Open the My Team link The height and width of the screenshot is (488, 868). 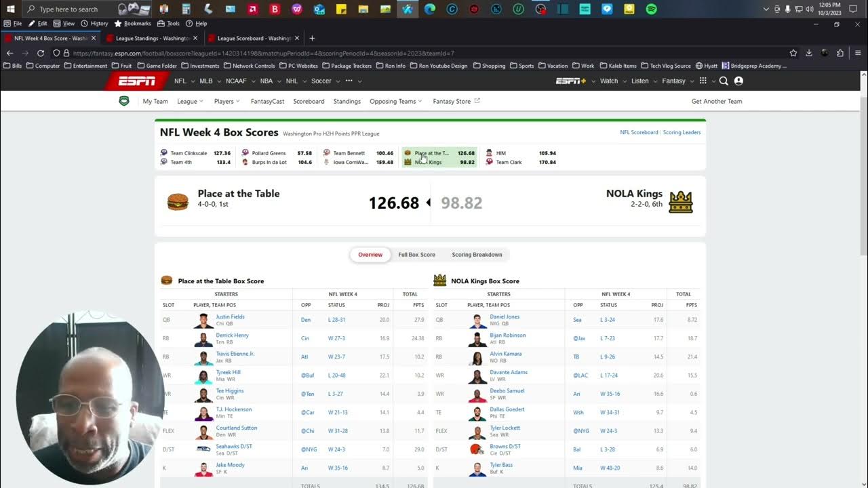point(155,101)
